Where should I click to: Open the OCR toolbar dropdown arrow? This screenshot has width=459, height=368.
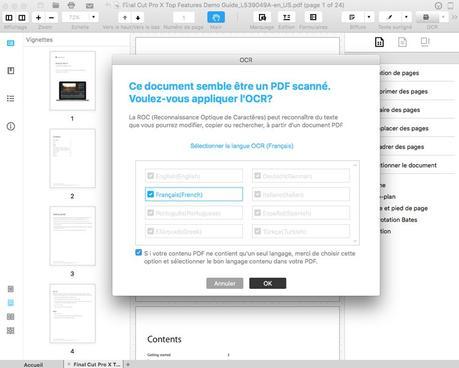click(x=443, y=17)
